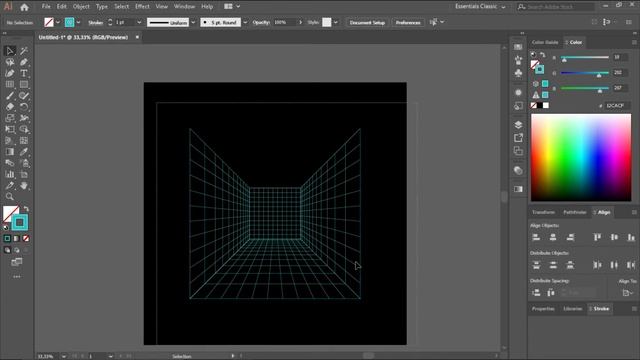
Task: Click the G color slider
Action: point(584,73)
